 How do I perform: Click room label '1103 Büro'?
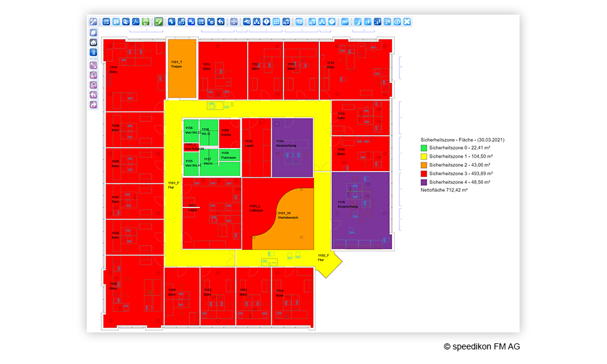click(x=208, y=292)
